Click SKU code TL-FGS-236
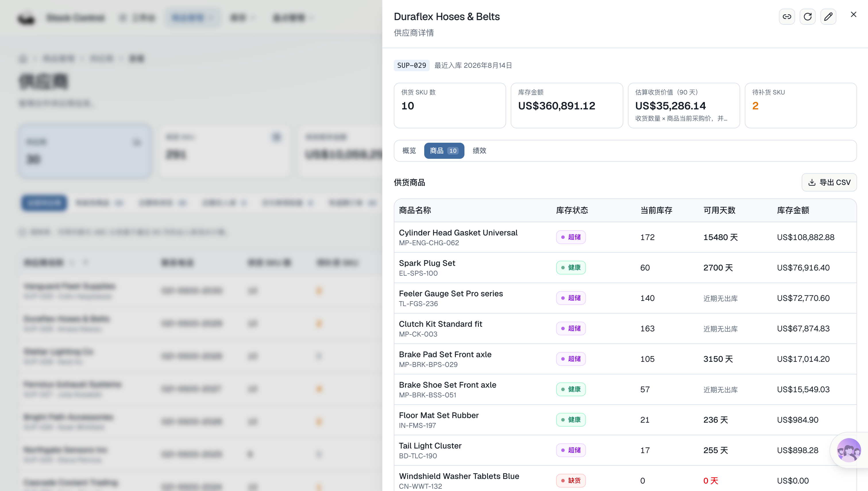The image size is (868, 491). [418, 304]
